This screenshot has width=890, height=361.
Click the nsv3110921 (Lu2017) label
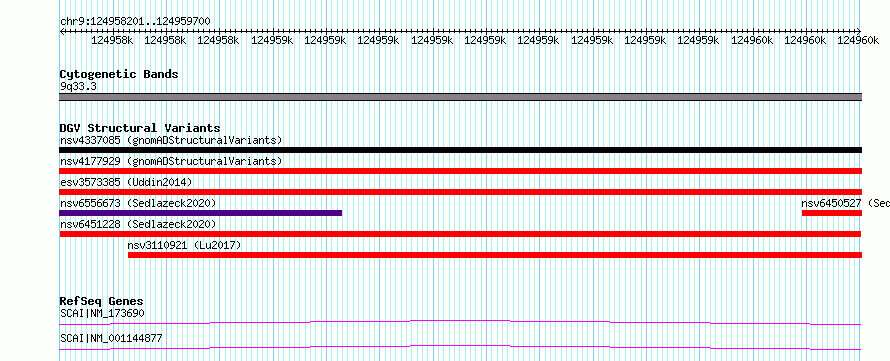(184, 245)
